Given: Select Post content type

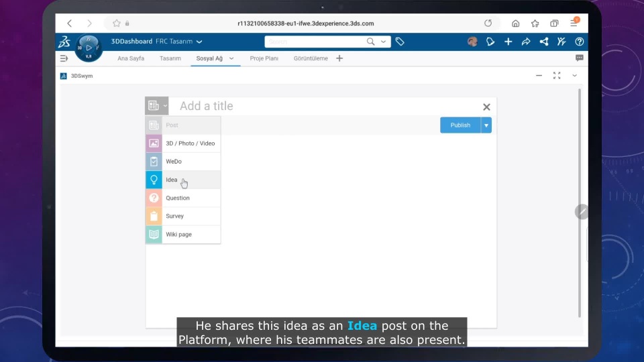Looking at the screenshot, I should (x=182, y=125).
